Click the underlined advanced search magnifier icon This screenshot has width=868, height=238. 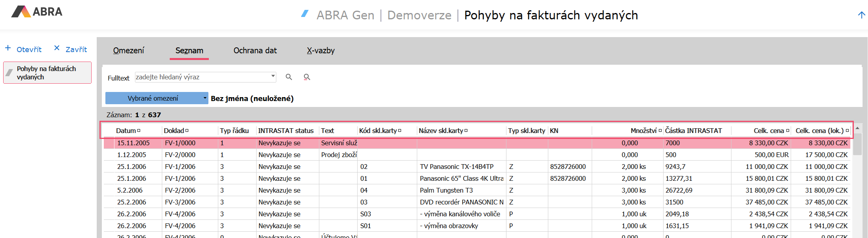pyautogui.click(x=307, y=77)
